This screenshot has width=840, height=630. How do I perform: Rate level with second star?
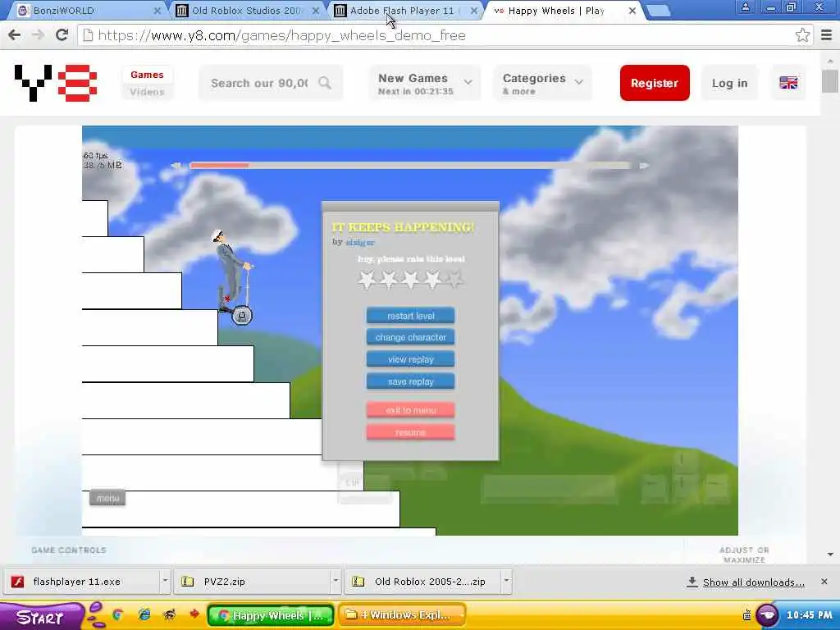pos(389,280)
